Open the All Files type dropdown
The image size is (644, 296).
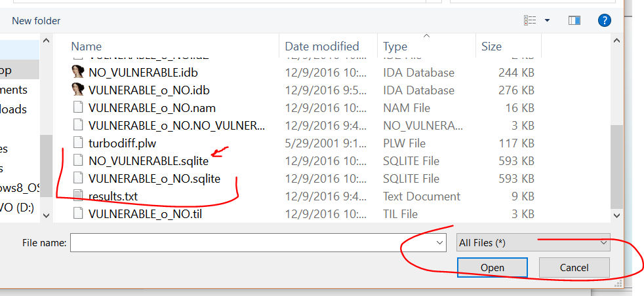pyautogui.click(x=533, y=243)
